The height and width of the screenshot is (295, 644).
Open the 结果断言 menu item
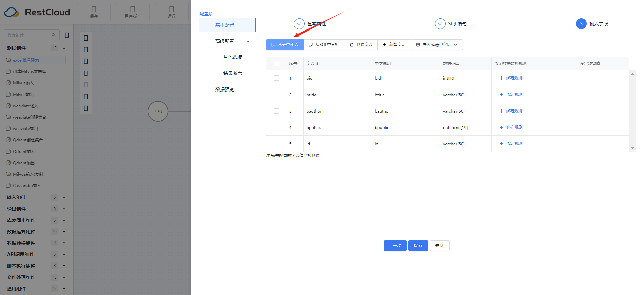[233, 73]
